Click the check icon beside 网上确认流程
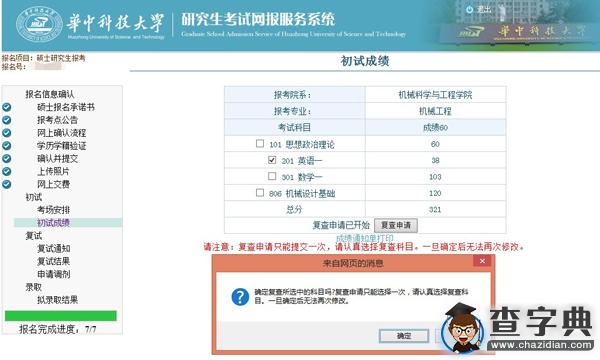This screenshot has width=600, height=360. click(7, 133)
